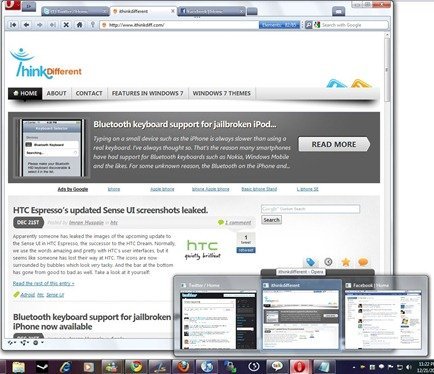Toggle the Opera panel button beside the menu
The image size is (434, 374).
29,6
